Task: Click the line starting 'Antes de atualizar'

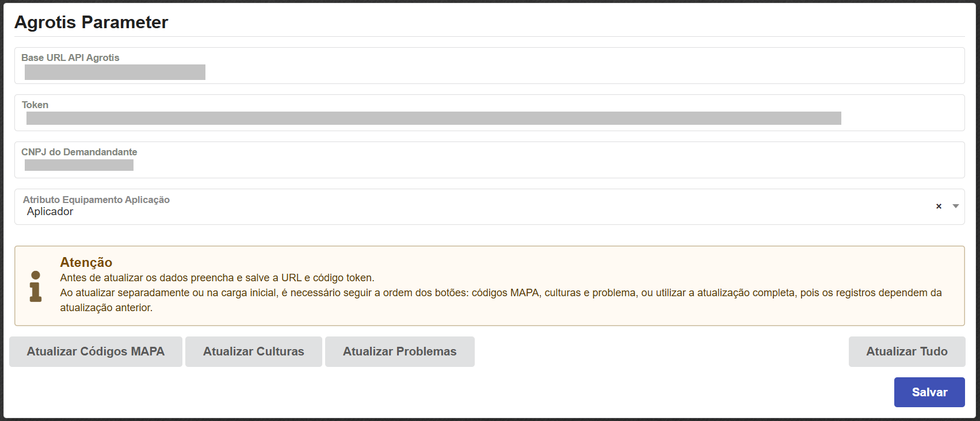Action: pyautogui.click(x=217, y=278)
